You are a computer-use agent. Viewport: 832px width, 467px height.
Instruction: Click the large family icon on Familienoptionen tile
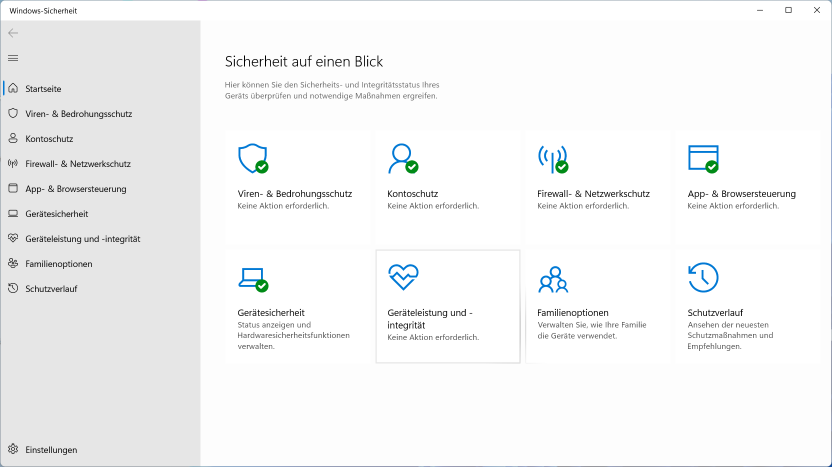(x=553, y=279)
